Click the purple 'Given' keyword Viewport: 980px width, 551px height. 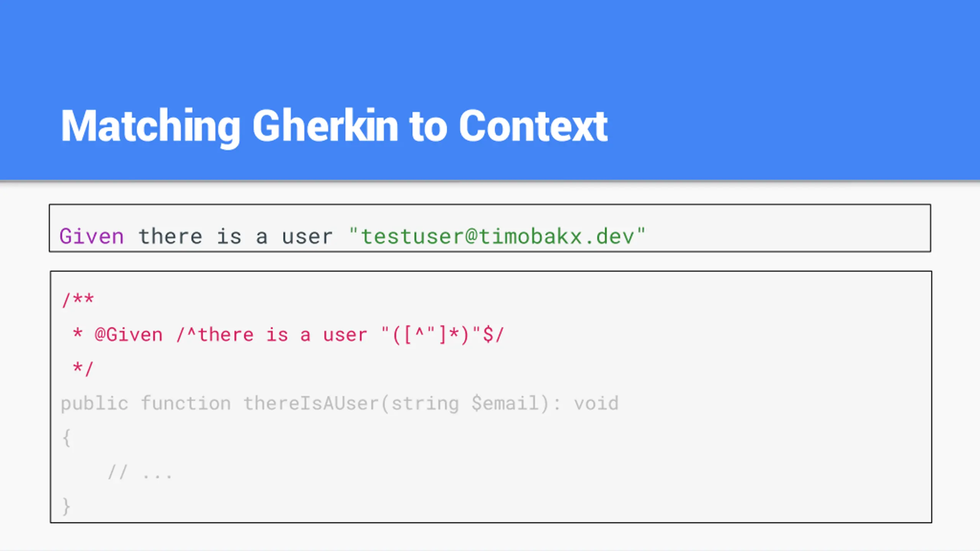tap(92, 236)
